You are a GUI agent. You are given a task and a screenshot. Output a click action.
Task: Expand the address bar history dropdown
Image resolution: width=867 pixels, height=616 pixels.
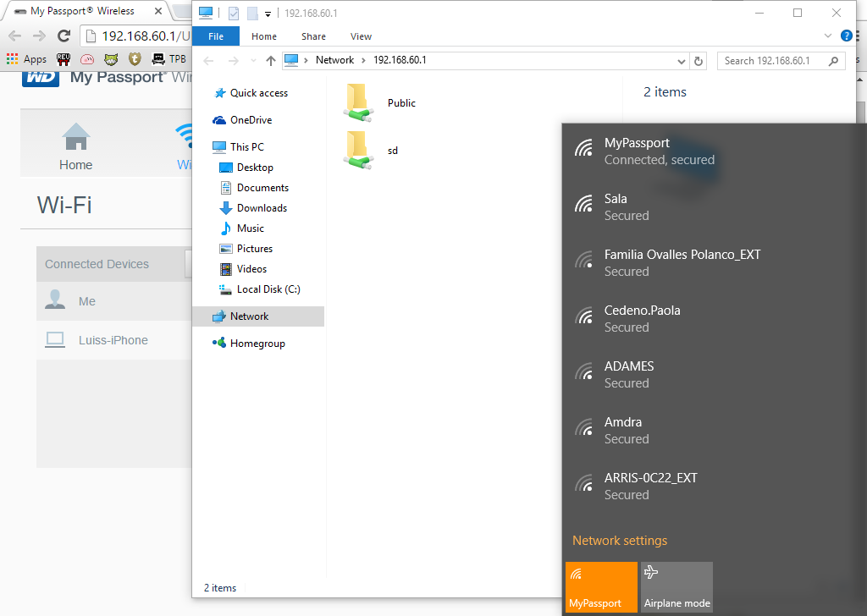[x=682, y=61]
